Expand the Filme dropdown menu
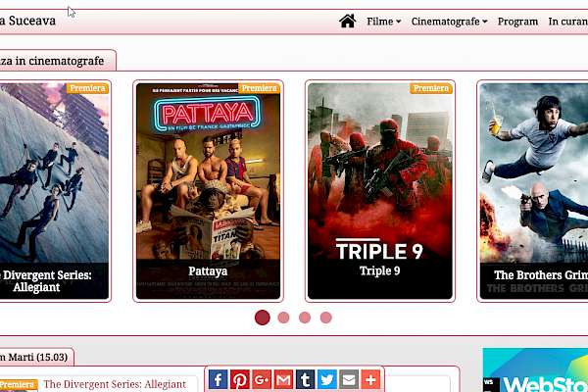 [x=383, y=22]
